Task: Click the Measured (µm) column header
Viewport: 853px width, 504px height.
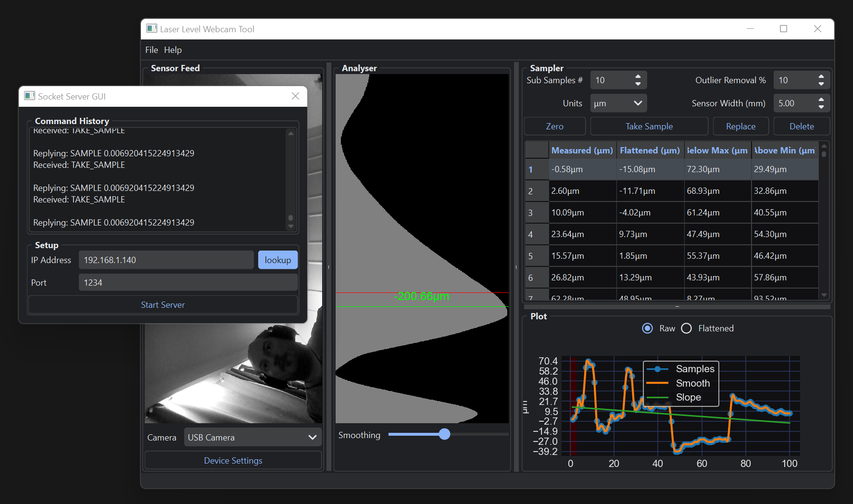Action: point(582,151)
